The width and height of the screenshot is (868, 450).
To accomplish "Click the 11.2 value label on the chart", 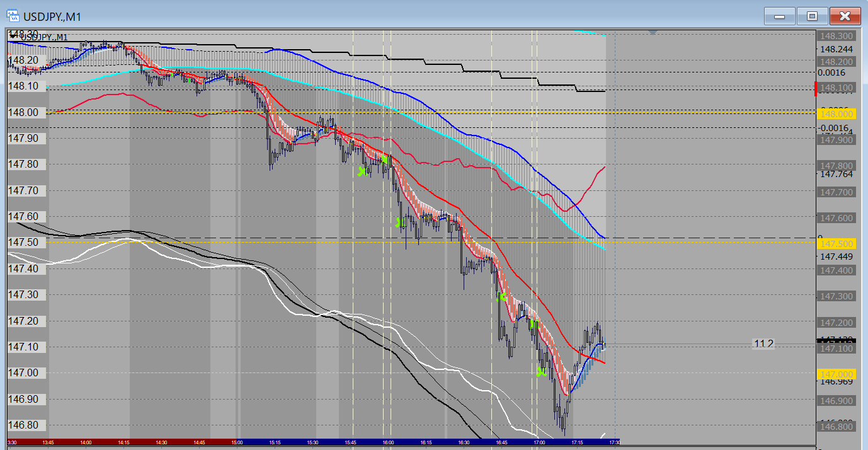I will coord(763,343).
